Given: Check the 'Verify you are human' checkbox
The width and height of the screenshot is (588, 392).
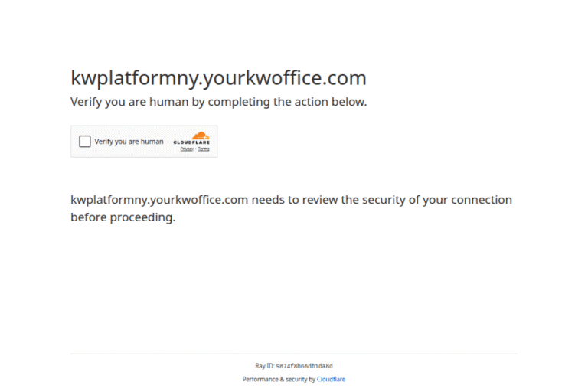Looking at the screenshot, I should [85, 142].
